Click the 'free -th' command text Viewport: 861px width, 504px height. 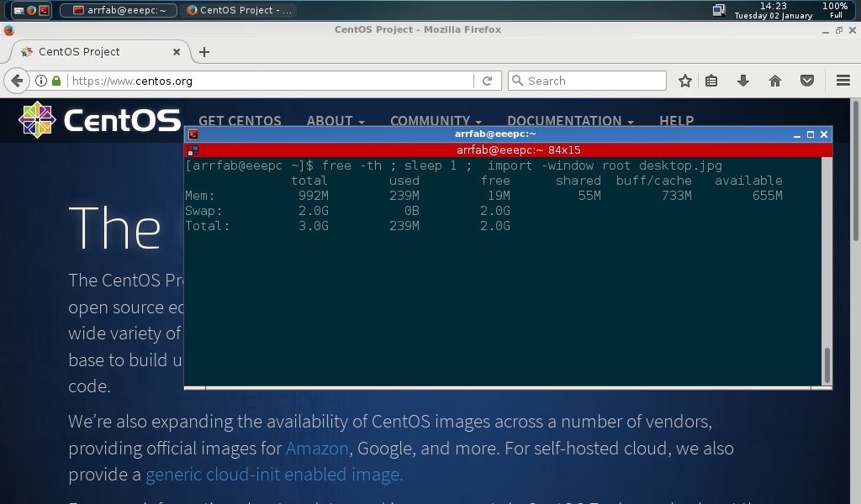[x=351, y=165]
